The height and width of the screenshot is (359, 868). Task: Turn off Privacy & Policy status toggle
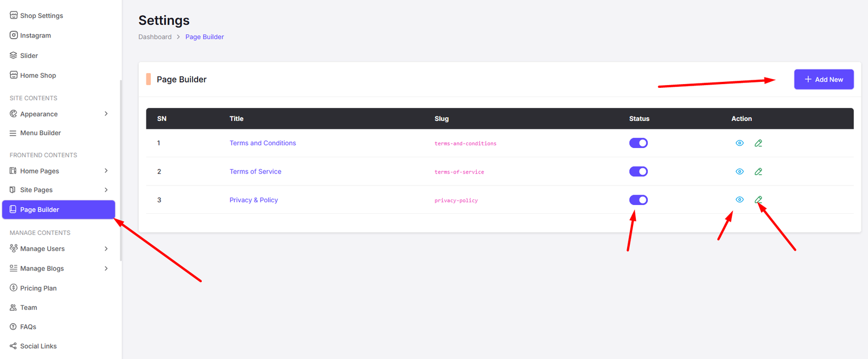coord(639,200)
